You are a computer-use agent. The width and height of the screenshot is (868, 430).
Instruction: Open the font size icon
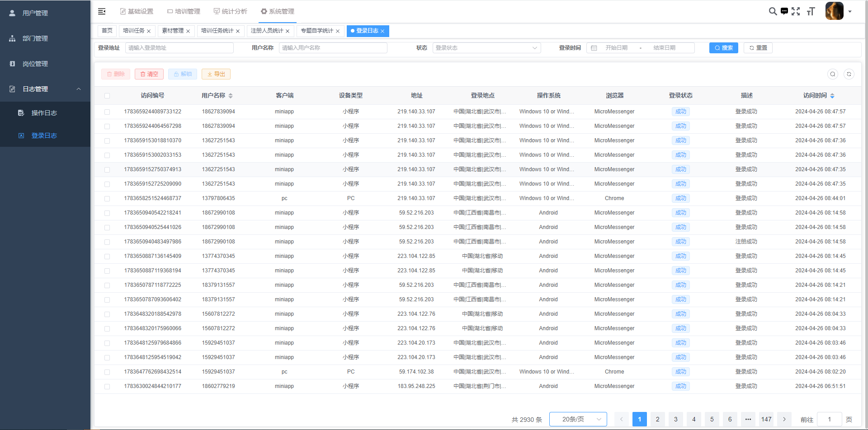pos(811,11)
